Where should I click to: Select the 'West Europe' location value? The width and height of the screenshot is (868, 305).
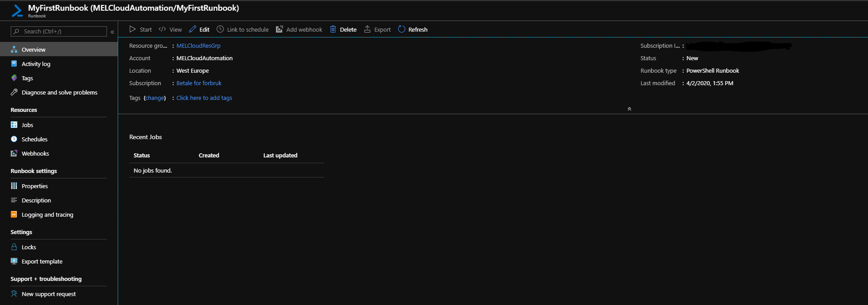(193, 70)
